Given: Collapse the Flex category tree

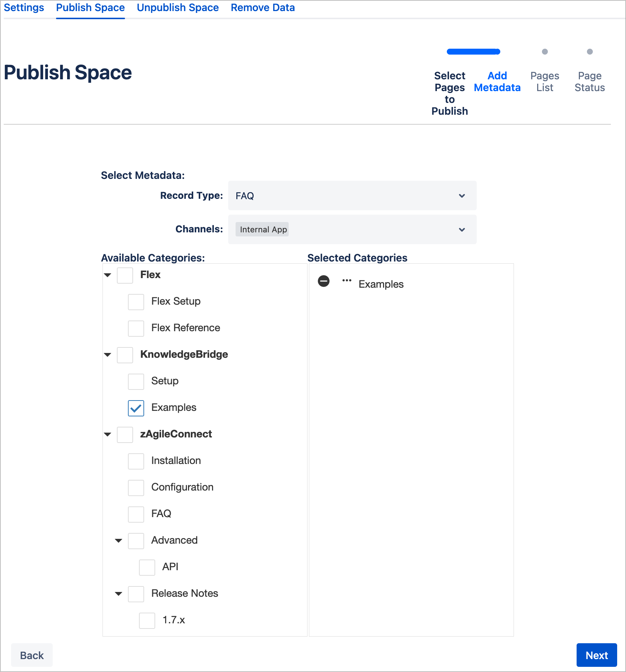Looking at the screenshot, I should [108, 275].
